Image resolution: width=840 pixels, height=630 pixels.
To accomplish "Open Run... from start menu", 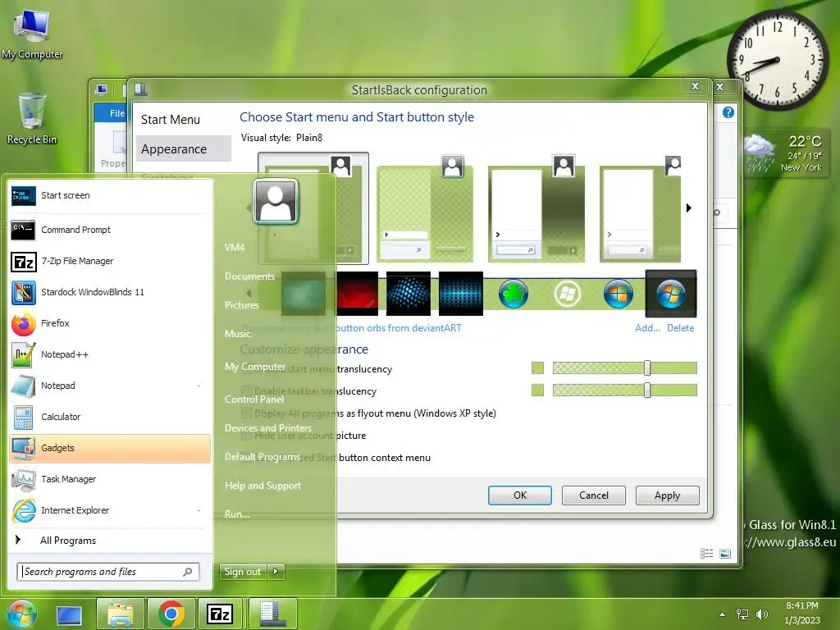I will (237, 514).
